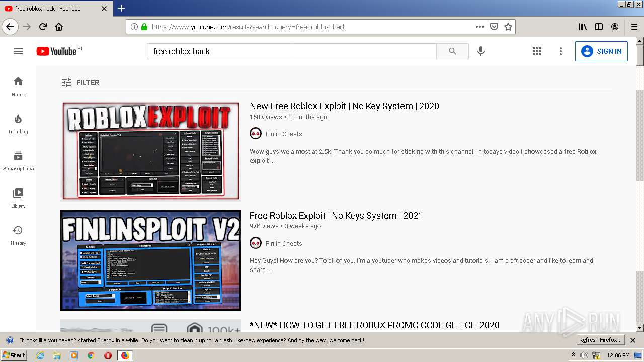Open the Firefox Library icon

[583, 27]
